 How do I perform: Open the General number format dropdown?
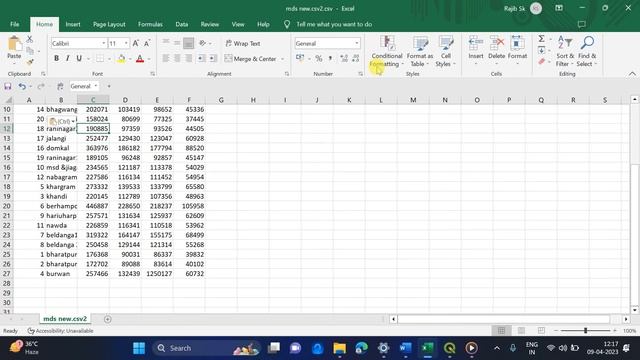point(357,43)
